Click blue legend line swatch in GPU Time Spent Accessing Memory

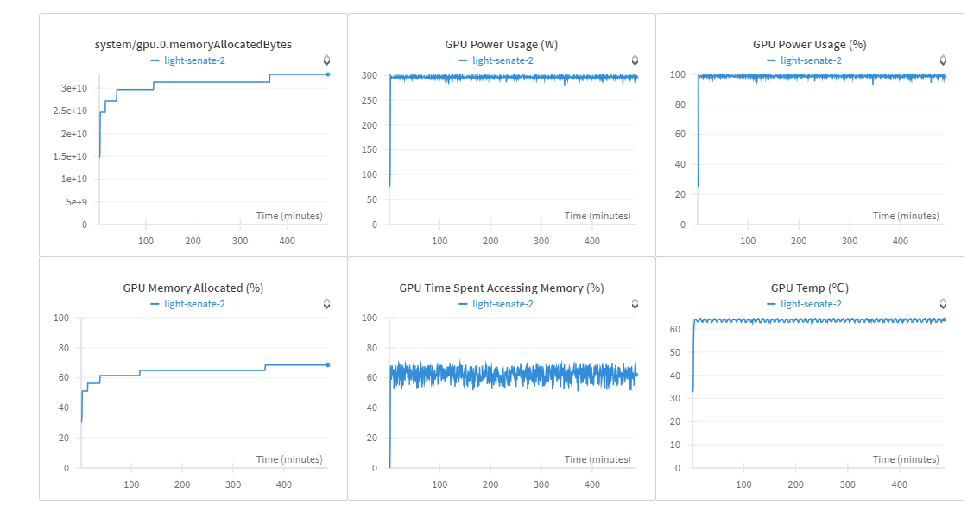coord(463,304)
